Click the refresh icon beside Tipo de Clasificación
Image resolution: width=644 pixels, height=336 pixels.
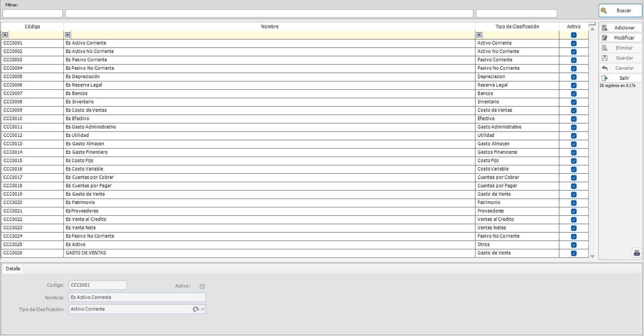(196, 309)
